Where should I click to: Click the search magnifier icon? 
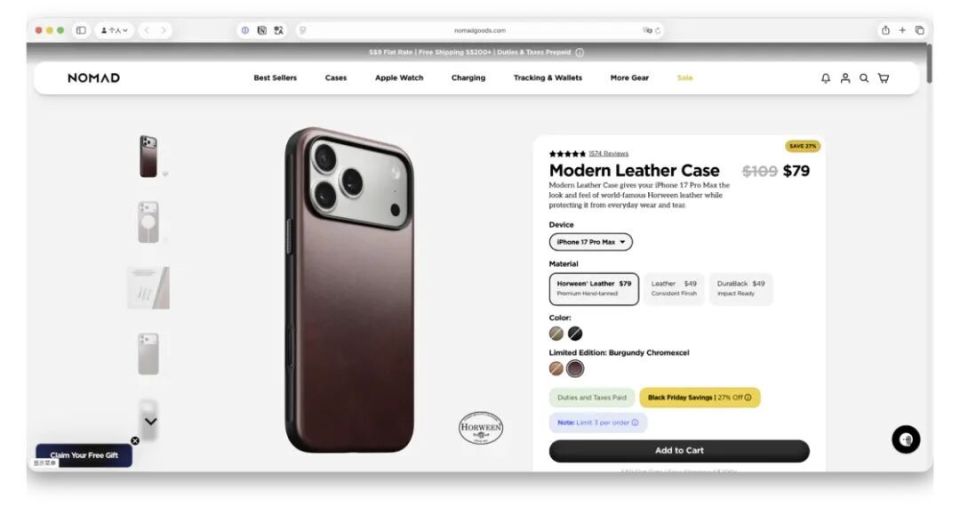point(864,78)
